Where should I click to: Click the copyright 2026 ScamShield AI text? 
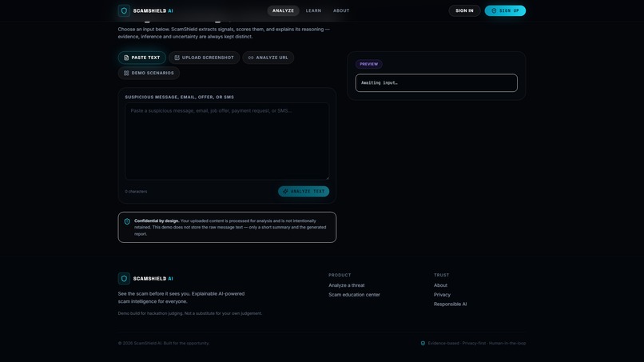coord(164,343)
